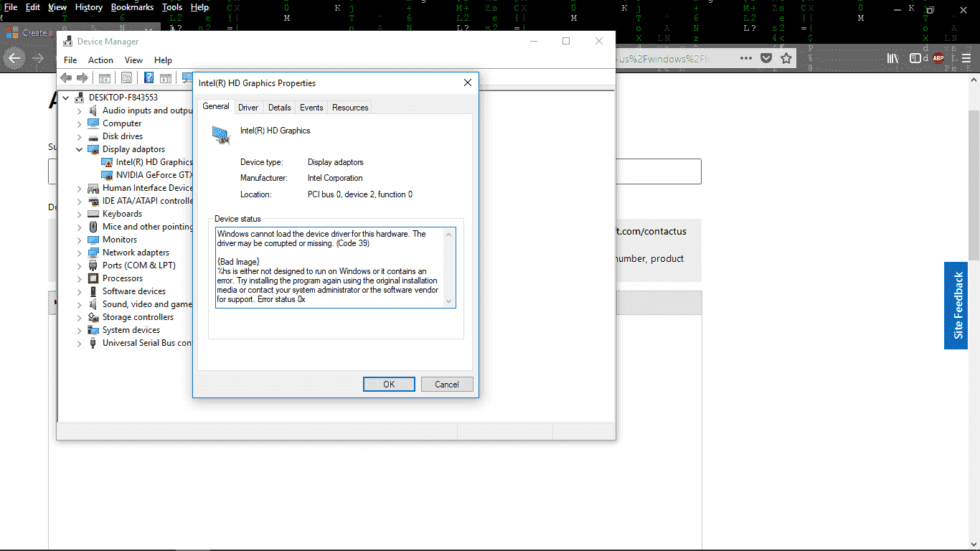Expand Sound, video and game controllers
Image resolution: width=980 pixels, height=551 pixels.
[x=80, y=304]
